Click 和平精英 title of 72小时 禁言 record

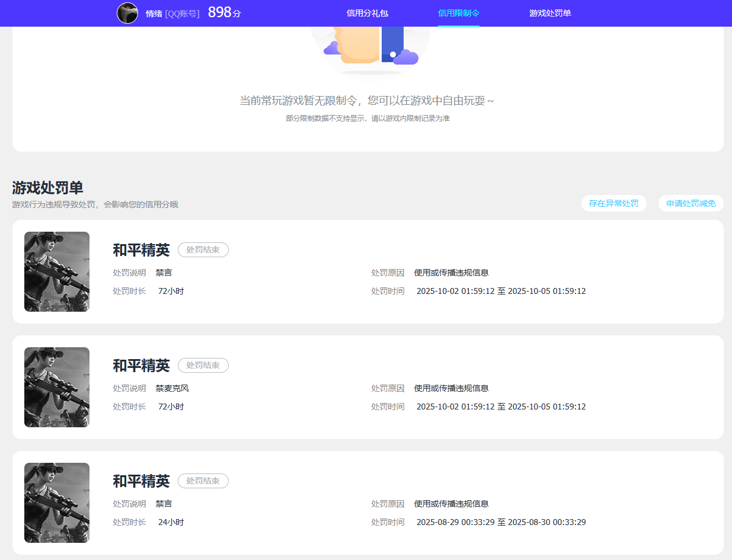141,250
